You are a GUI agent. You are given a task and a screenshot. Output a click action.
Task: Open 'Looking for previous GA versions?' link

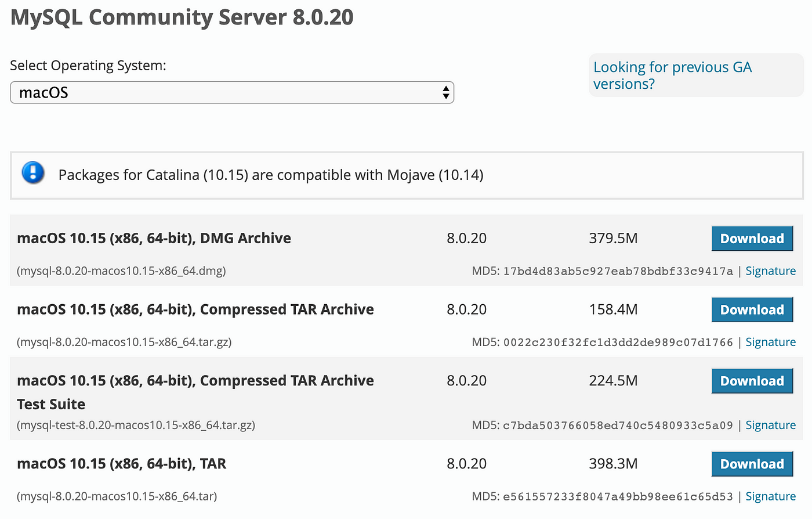(x=672, y=75)
